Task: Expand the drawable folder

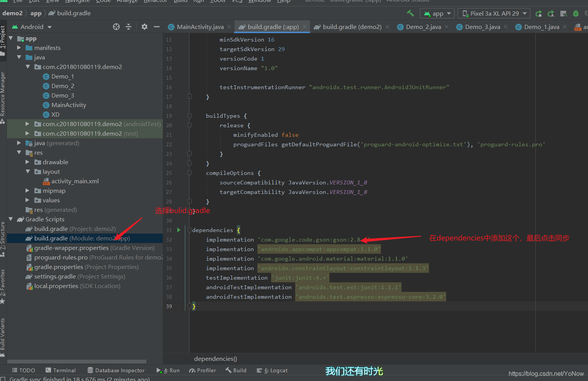Action: (x=27, y=162)
